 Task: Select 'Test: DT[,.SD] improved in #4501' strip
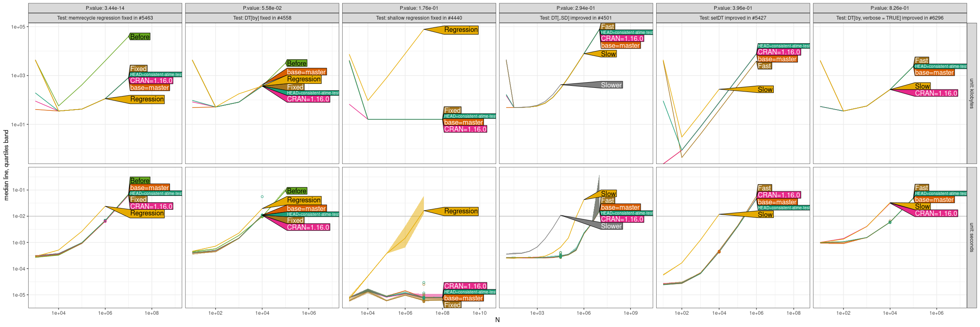pyautogui.click(x=576, y=18)
